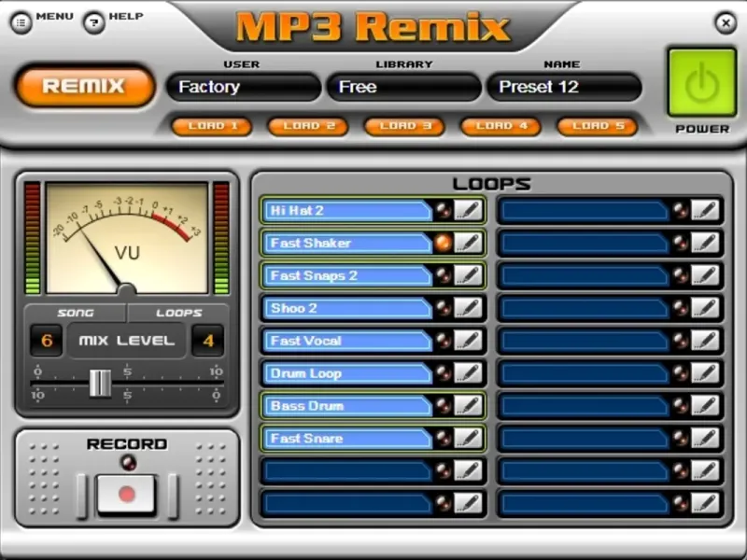
Task: Edit Drum Loop with pencil icon
Action: 468,373
